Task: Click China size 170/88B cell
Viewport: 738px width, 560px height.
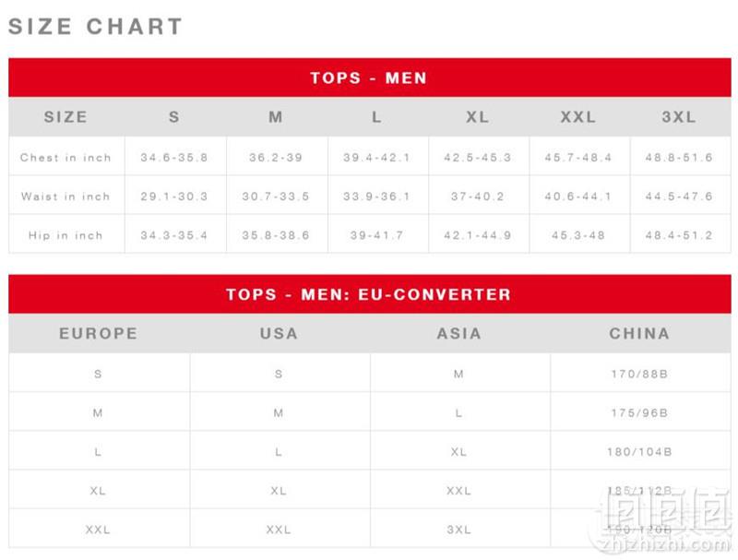Action: tap(639, 374)
